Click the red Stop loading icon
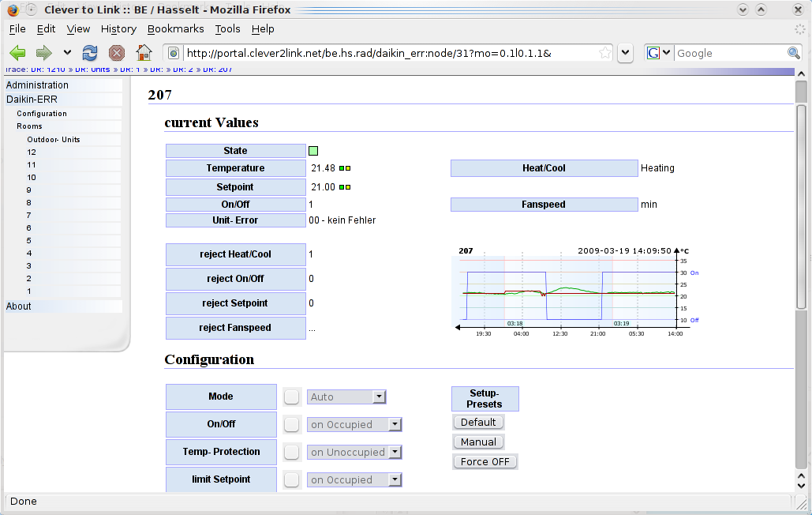The height and width of the screenshot is (515, 812). (117, 52)
